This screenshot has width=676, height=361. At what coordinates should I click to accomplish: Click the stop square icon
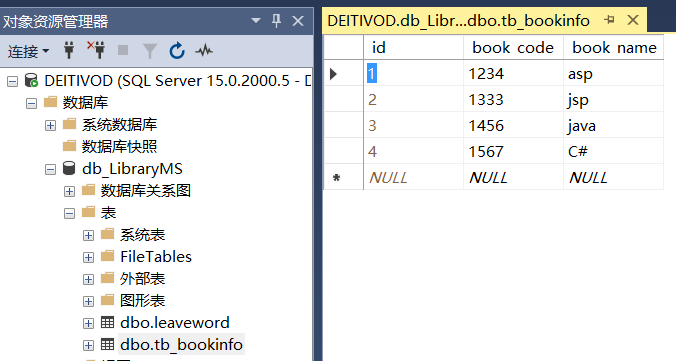(x=123, y=50)
